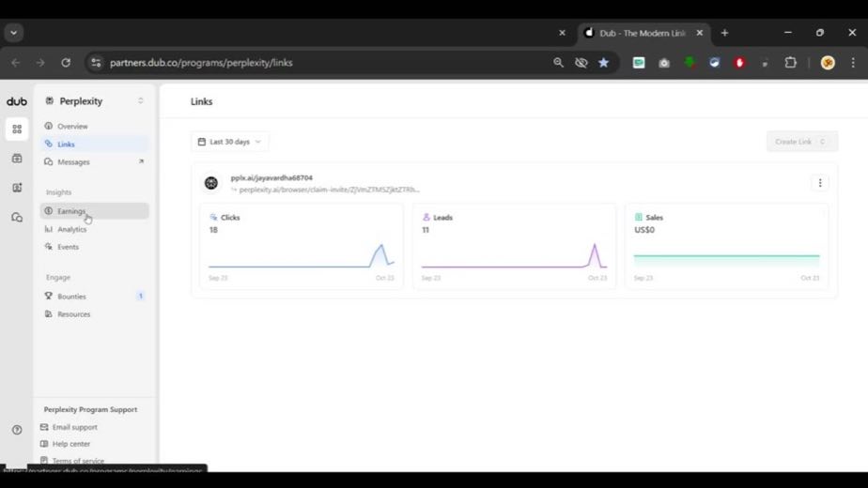Open a new browser tab
Viewport: 868px width, 488px height.
[x=724, y=33]
